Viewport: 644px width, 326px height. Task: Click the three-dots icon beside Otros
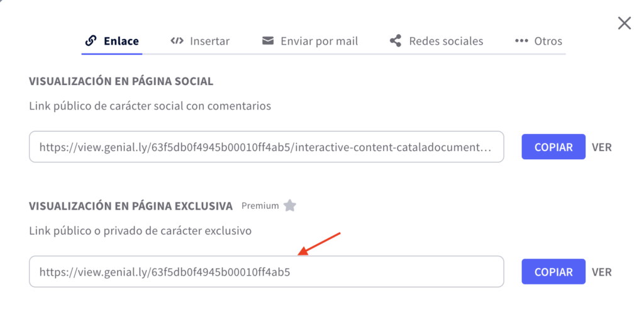[x=521, y=41]
